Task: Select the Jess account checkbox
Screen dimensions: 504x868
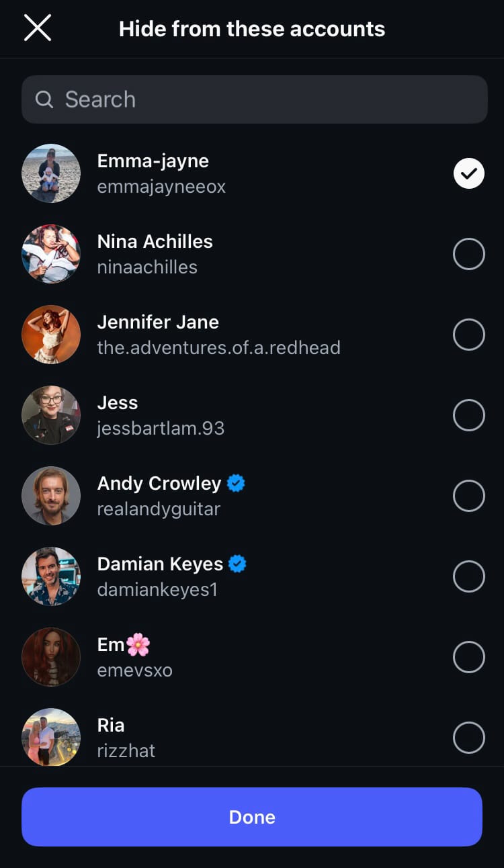Action: click(x=468, y=415)
